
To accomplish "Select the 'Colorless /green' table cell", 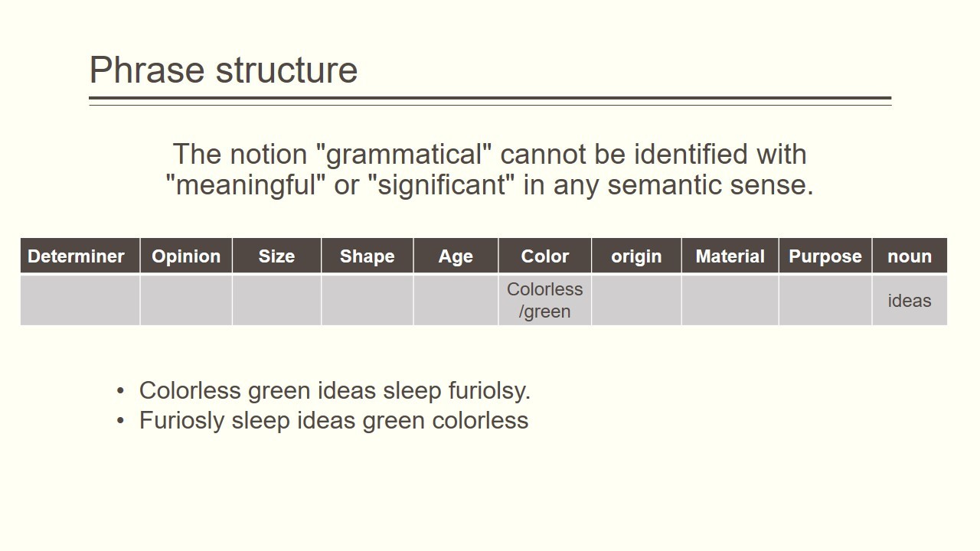I will pyautogui.click(x=545, y=300).
